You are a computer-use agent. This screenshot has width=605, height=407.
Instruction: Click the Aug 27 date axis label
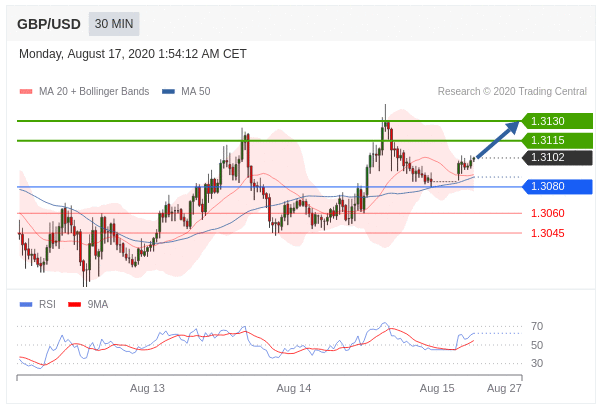pos(504,388)
